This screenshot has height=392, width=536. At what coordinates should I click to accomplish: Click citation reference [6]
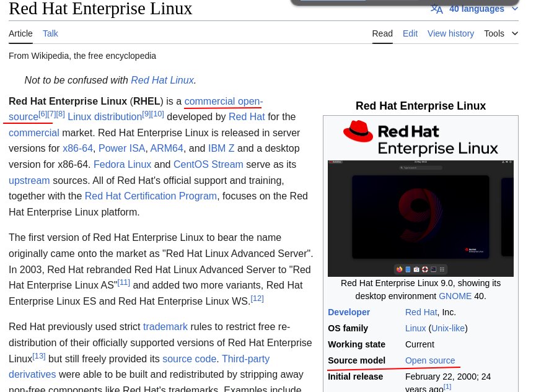(43, 114)
